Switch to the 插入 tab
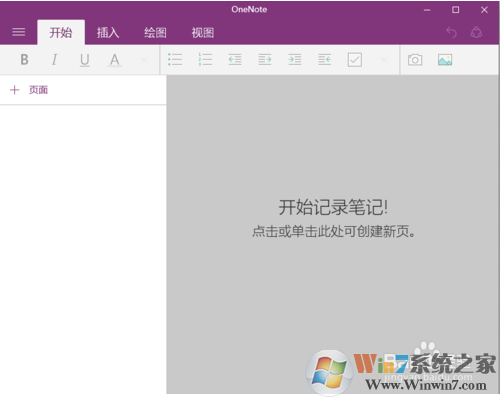Image resolution: width=503 pixels, height=399 pixels. point(108,33)
